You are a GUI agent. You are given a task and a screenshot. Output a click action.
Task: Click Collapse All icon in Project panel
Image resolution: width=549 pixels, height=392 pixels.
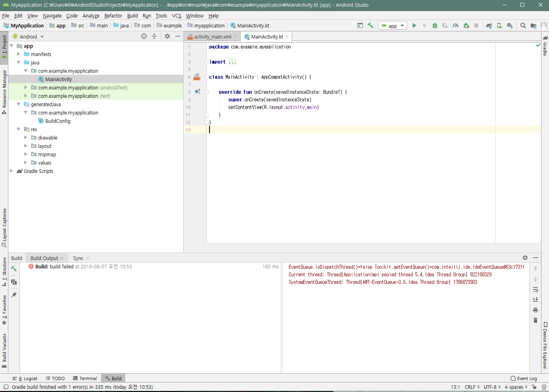(x=154, y=36)
